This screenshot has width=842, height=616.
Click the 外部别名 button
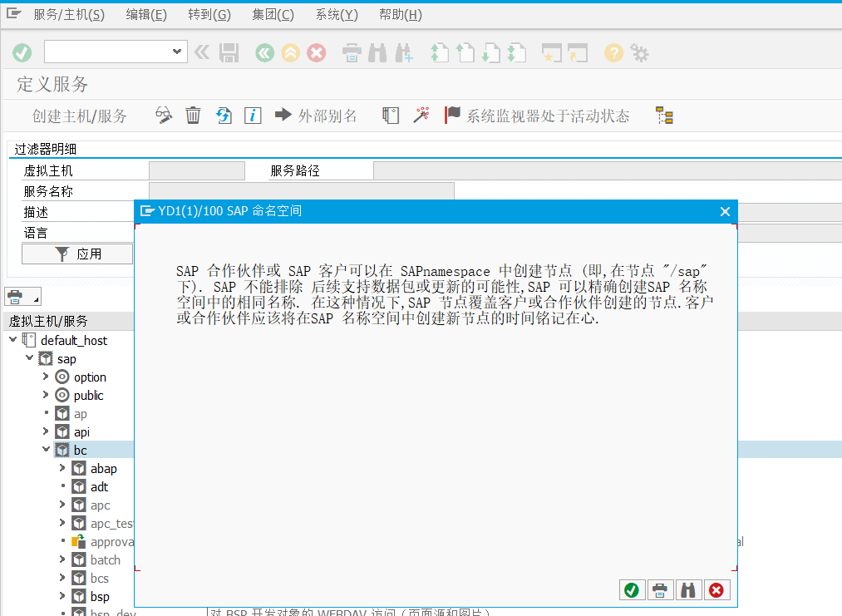point(316,115)
